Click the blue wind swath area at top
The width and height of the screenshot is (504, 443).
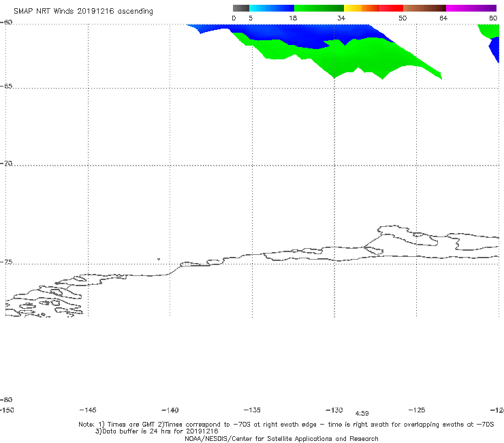[289, 34]
